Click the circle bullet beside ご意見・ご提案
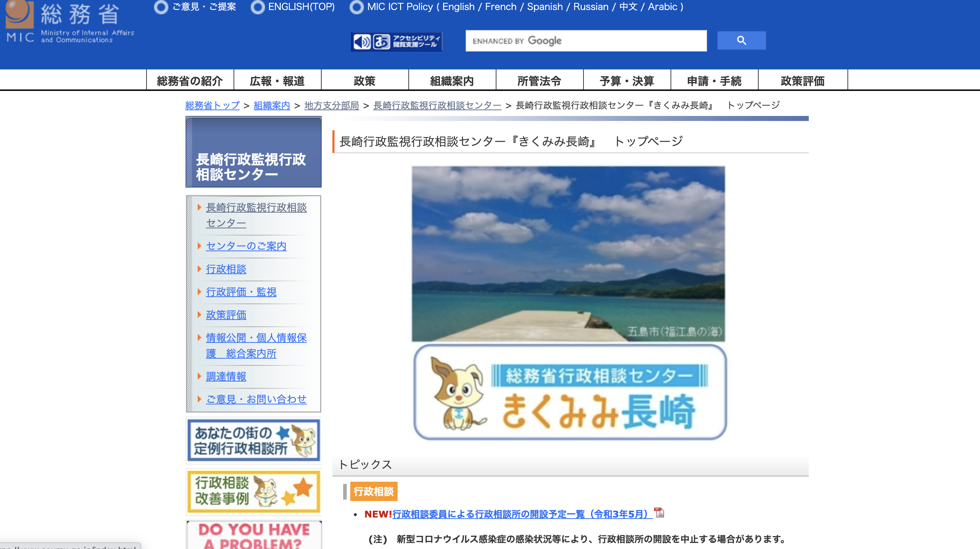The height and width of the screenshot is (549, 980). point(161,7)
